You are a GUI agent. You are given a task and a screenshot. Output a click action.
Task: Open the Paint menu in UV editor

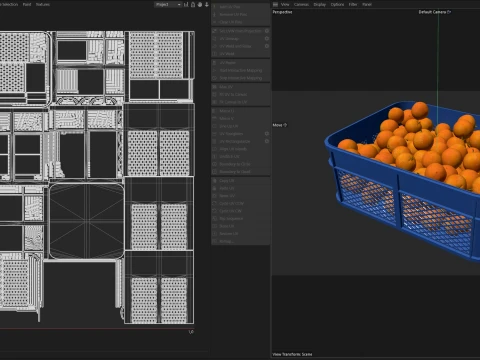[x=27, y=4]
